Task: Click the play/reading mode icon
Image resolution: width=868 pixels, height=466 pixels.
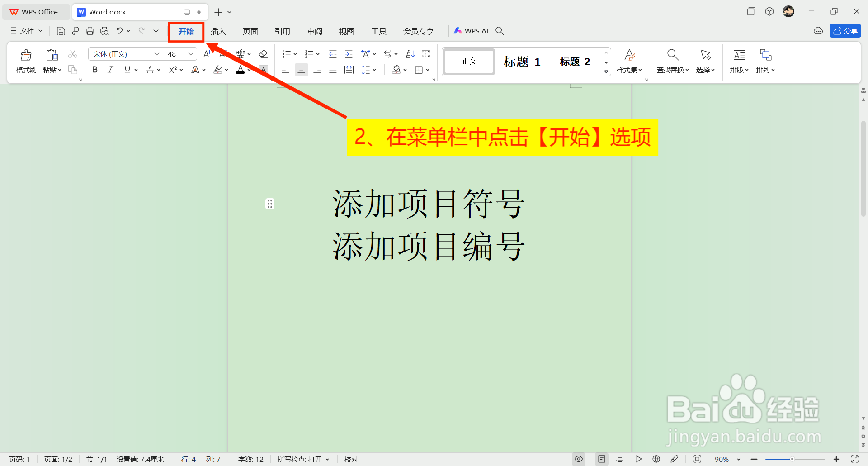Action: click(x=638, y=459)
